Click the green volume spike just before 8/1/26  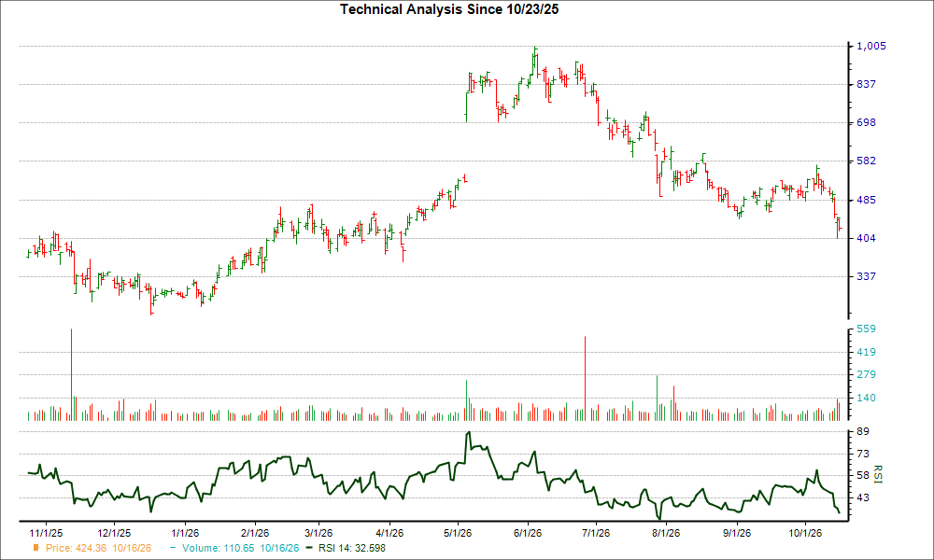tap(657, 399)
